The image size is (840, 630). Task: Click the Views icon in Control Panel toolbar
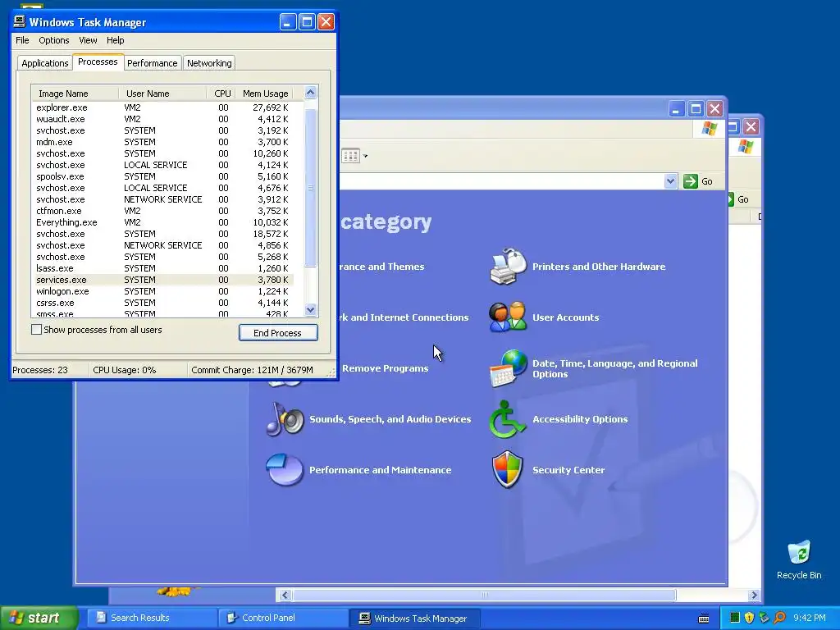pyautogui.click(x=350, y=156)
